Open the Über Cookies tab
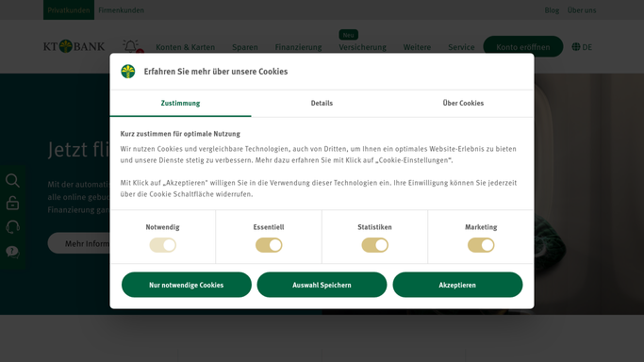Viewport: 644px width, 362px height. click(463, 103)
